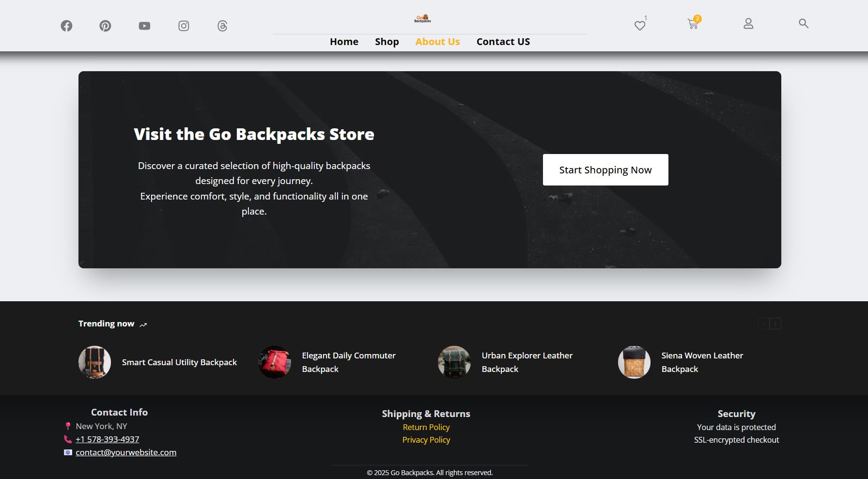The image size is (868, 479).
Task: Select the About Us menu item
Action: [x=437, y=42]
